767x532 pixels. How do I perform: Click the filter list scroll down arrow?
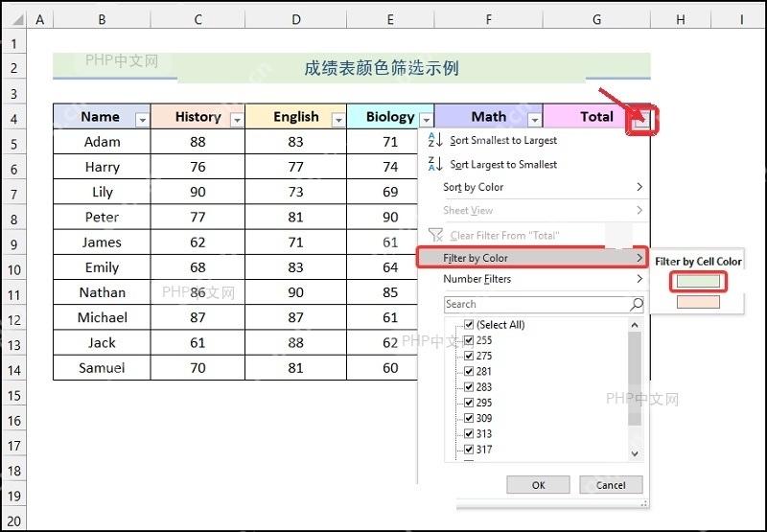[635, 453]
